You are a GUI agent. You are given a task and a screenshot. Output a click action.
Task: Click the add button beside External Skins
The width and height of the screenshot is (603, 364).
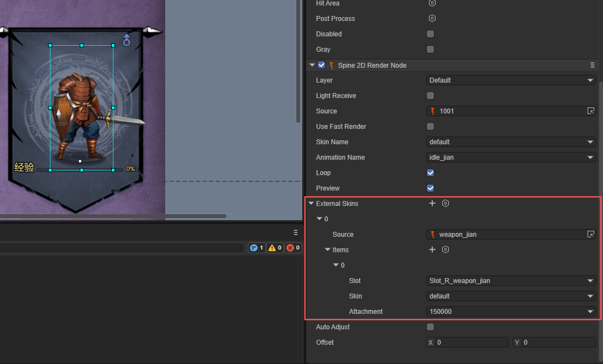(x=432, y=203)
